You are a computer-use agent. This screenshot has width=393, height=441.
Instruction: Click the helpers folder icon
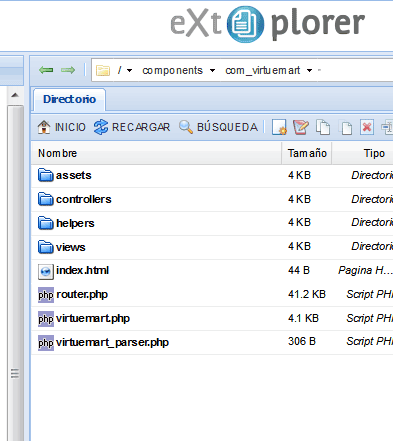[45, 223]
